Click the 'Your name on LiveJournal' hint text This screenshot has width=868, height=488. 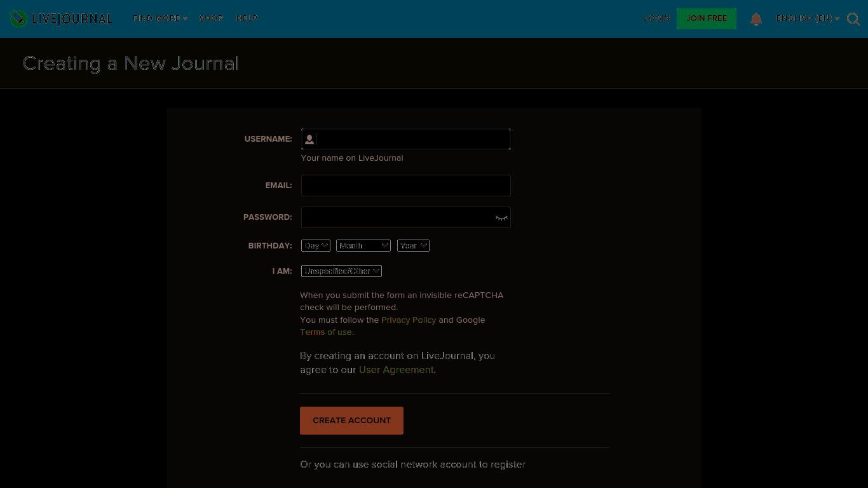coord(352,158)
